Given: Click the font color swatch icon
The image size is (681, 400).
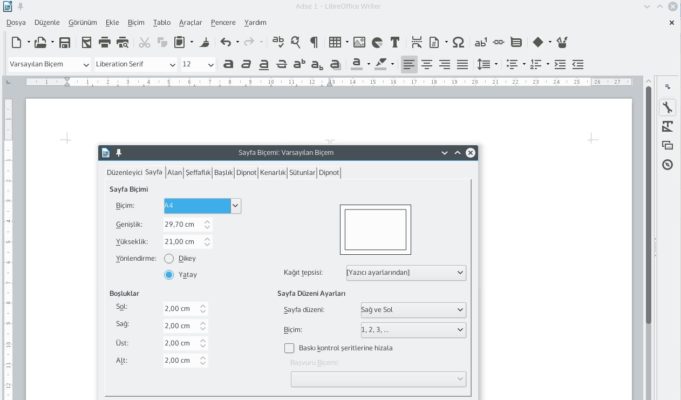Looking at the screenshot, I should pos(356,64).
